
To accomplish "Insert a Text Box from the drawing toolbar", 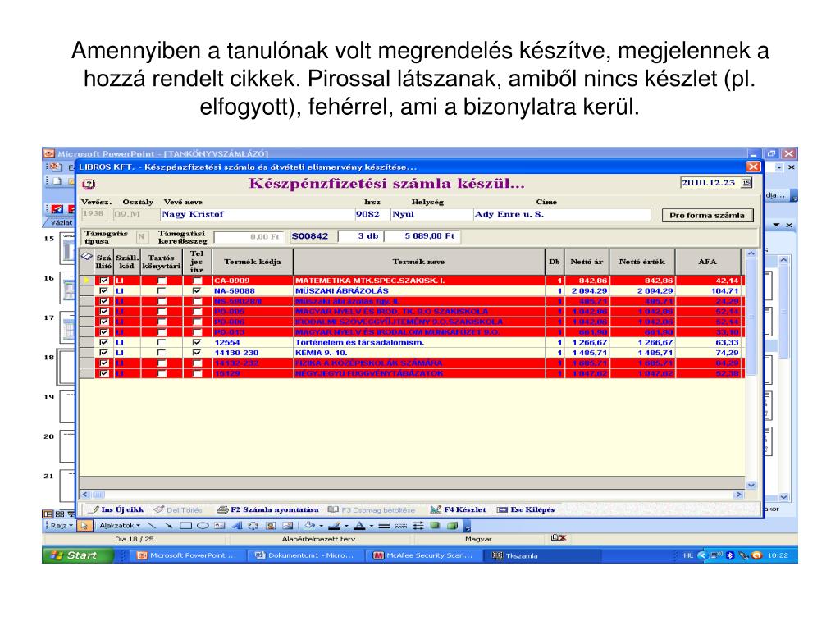I will [219, 526].
